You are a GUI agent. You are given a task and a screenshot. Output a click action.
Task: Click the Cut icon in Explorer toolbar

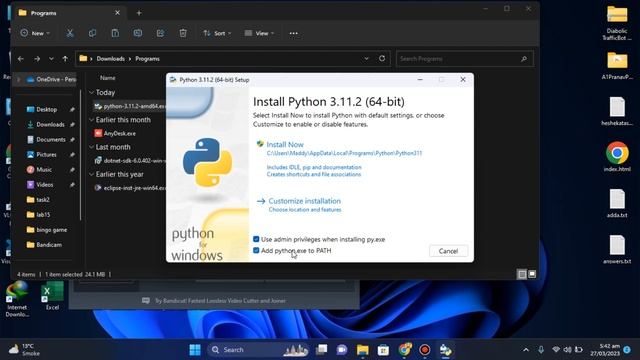tap(70, 33)
